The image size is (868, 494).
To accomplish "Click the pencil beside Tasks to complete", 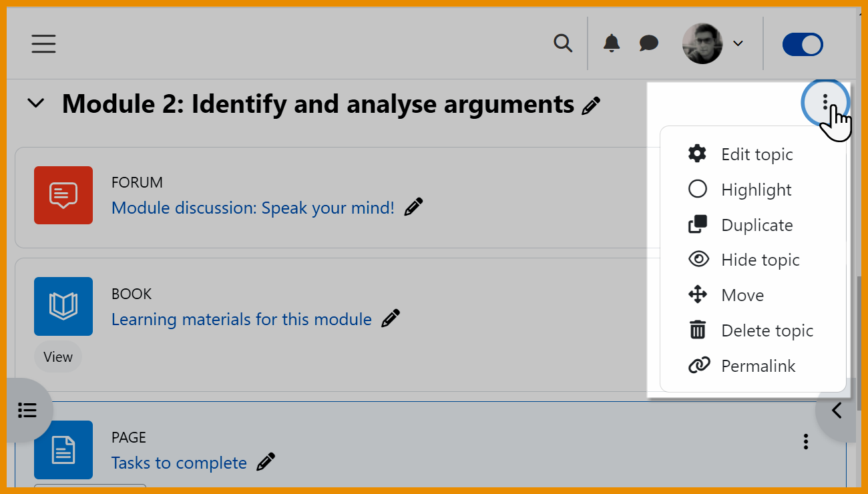I will click(266, 462).
